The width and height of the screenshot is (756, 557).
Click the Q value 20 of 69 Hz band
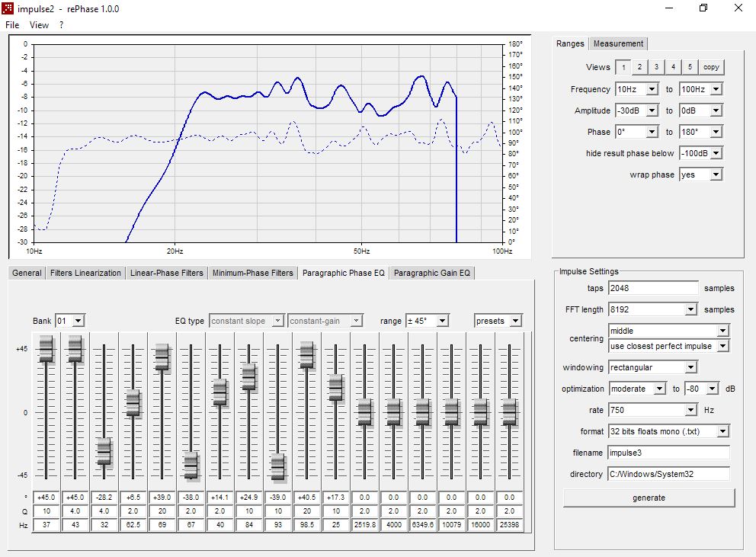pos(162,511)
